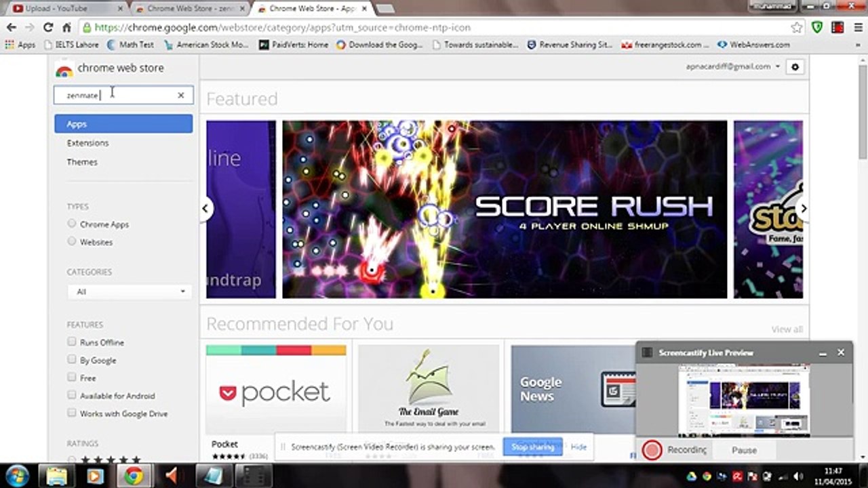Open a new browser tab

point(384,9)
